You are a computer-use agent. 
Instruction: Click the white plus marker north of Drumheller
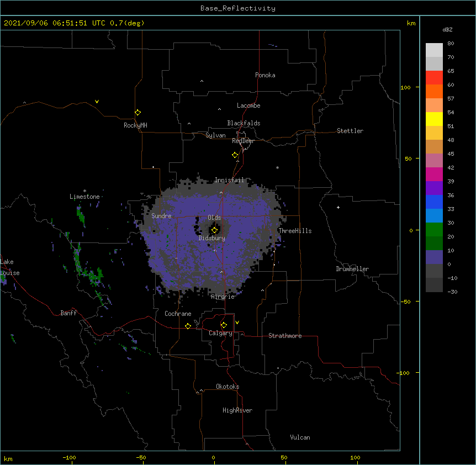338,207
